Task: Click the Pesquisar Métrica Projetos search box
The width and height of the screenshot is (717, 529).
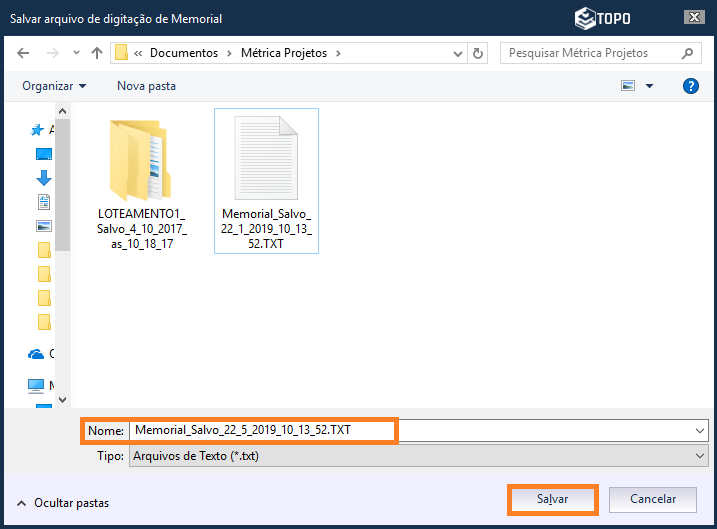Action: pyautogui.click(x=588, y=53)
